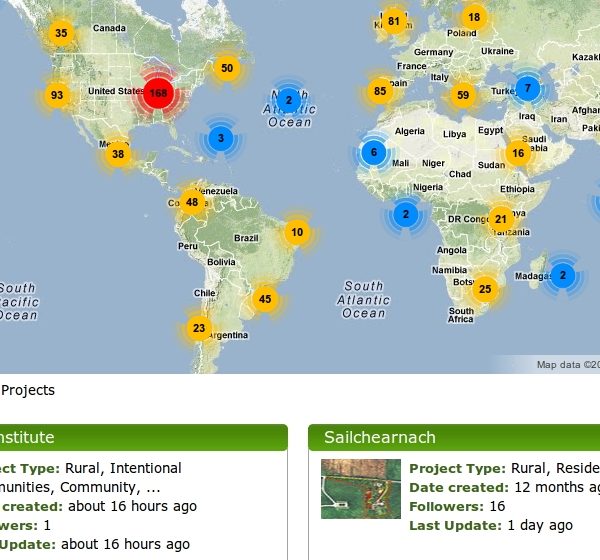Click the Map data copyright notice
This screenshot has height=560, width=600.
pyautogui.click(x=568, y=365)
